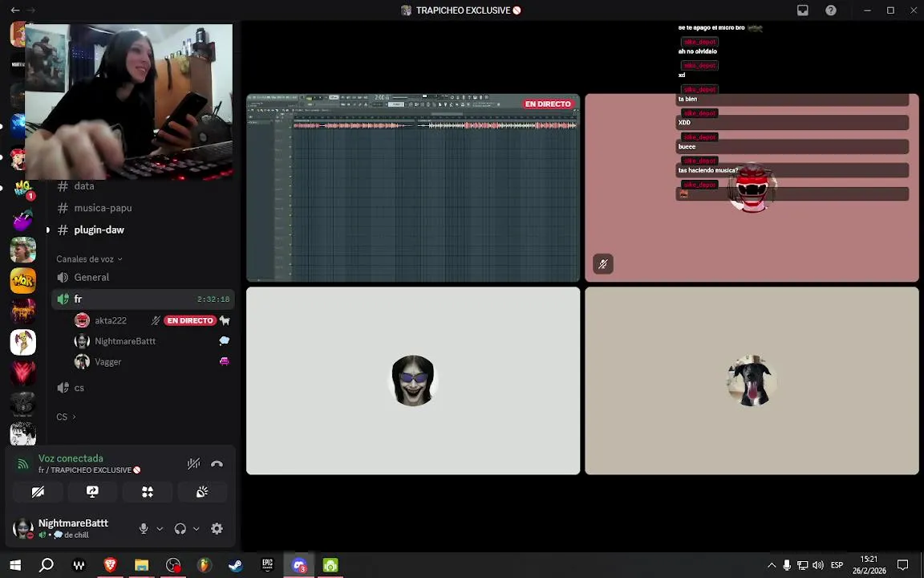The height and width of the screenshot is (578, 924).
Task: Start an activity from voice panel
Action: pos(148,492)
